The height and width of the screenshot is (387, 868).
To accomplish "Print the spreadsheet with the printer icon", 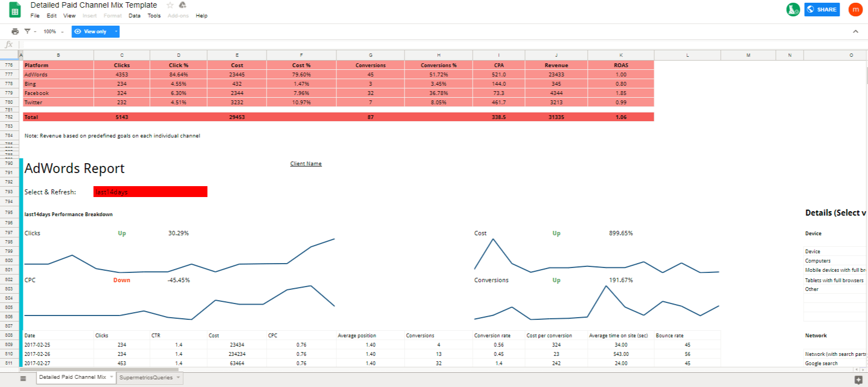I will (15, 32).
